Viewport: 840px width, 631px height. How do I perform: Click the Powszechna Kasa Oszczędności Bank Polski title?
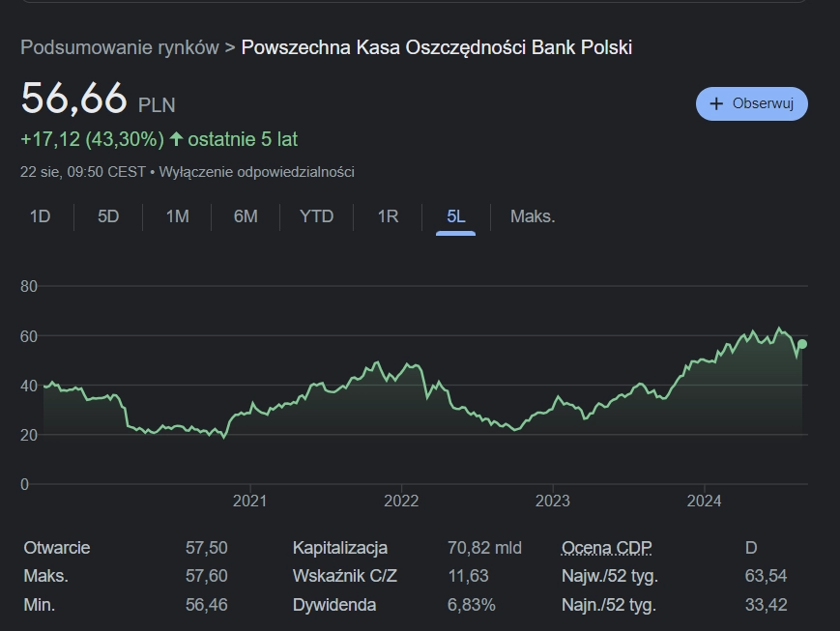coord(437,47)
